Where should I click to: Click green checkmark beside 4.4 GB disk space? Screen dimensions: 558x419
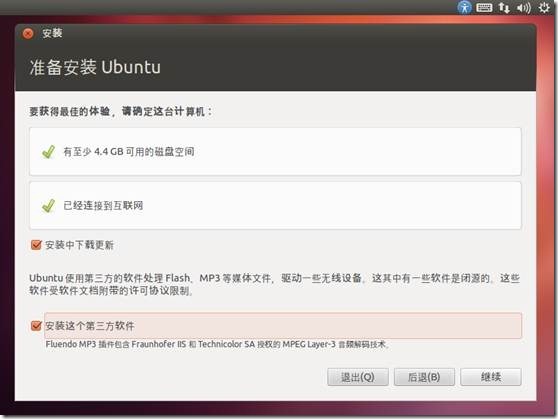pyautogui.click(x=49, y=152)
